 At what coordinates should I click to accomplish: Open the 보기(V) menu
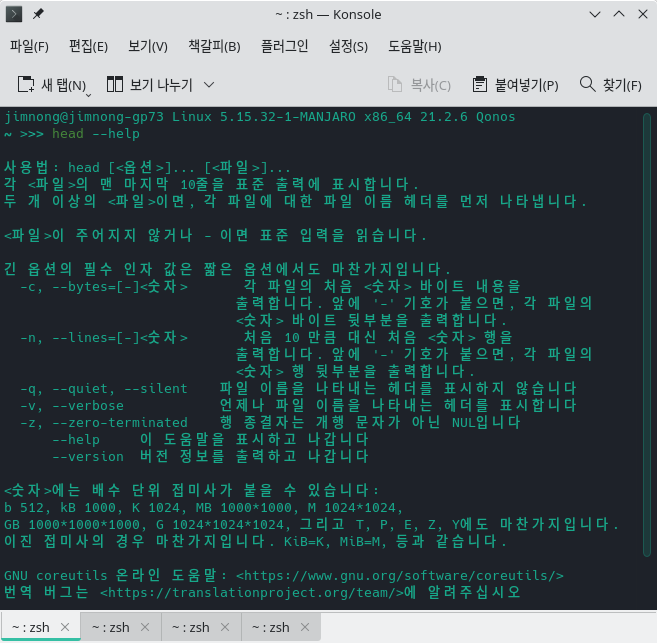point(148,46)
